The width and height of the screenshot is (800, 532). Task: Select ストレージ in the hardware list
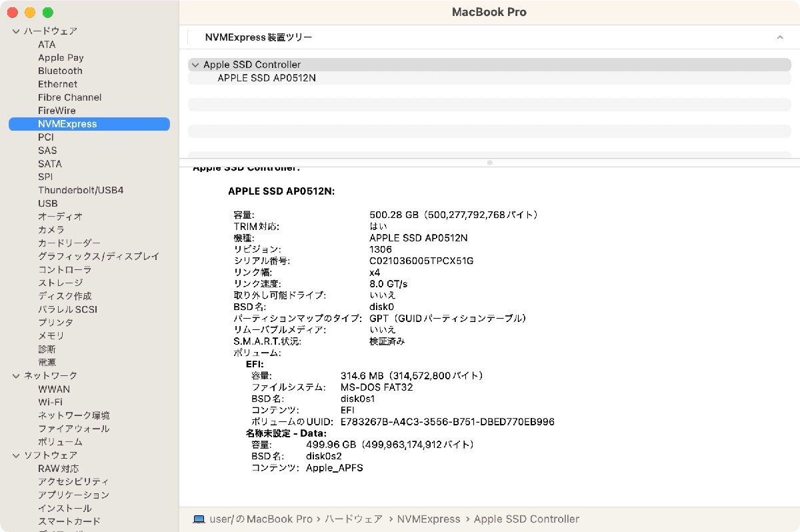click(x=60, y=283)
